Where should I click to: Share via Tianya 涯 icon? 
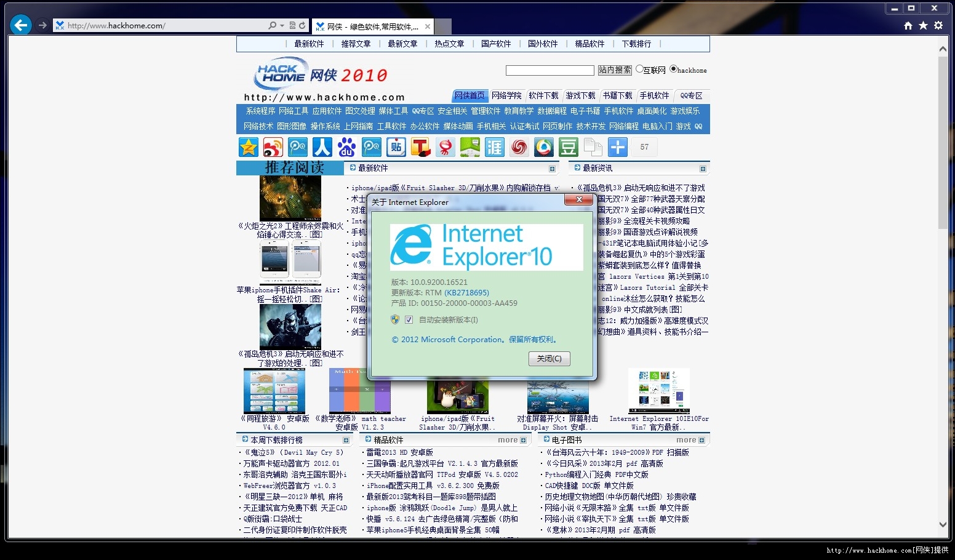495,147
